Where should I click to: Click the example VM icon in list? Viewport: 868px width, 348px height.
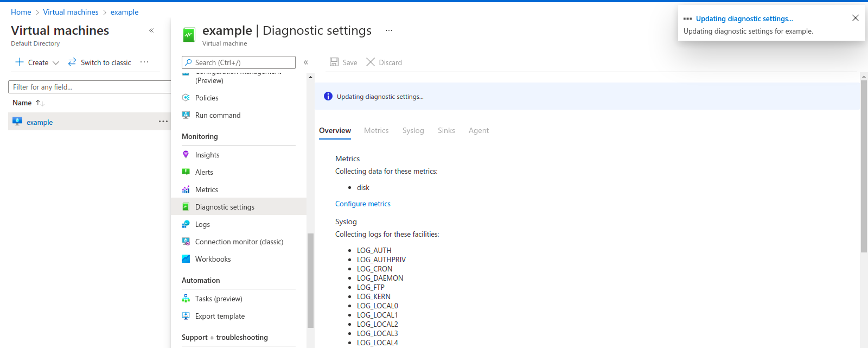[x=17, y=121]
